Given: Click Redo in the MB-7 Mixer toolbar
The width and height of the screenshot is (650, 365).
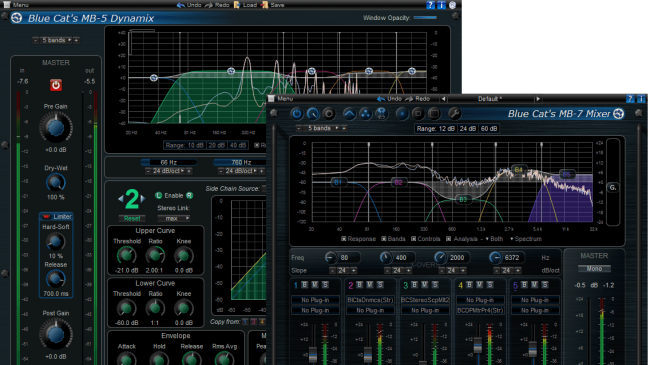Looking at the screenshot, I should pos(417,99).
